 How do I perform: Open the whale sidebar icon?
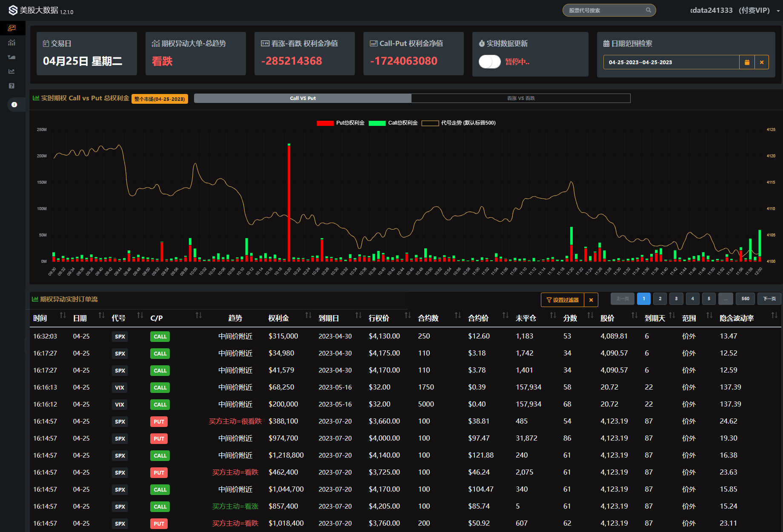[x=12, y=57]
